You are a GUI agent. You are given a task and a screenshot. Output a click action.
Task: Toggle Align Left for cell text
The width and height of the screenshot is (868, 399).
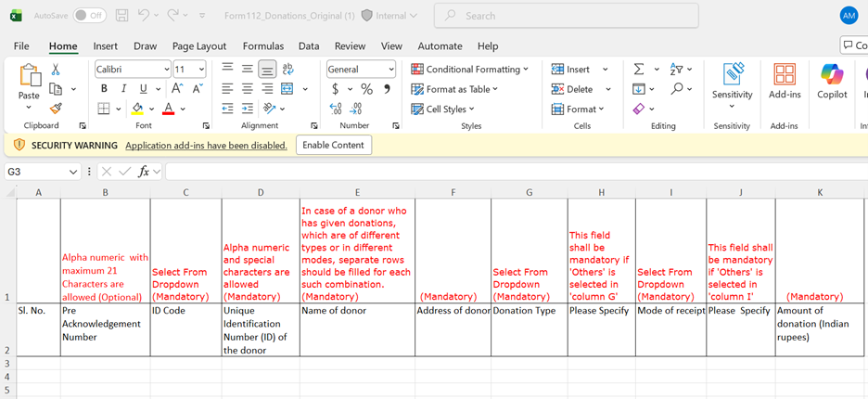(227, 89)
